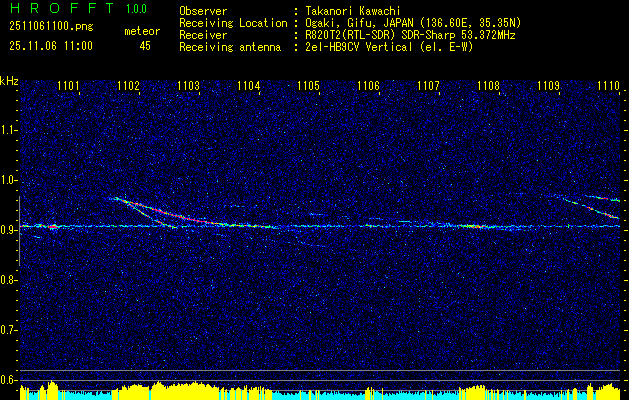Click the 0.9 kHz axis label

[9, 230]
